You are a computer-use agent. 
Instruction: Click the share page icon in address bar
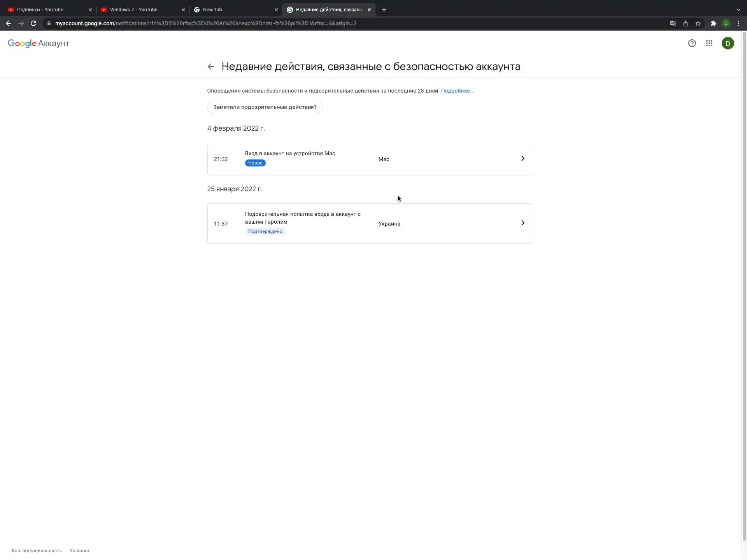pyautogui.click(x=686, y=23)
